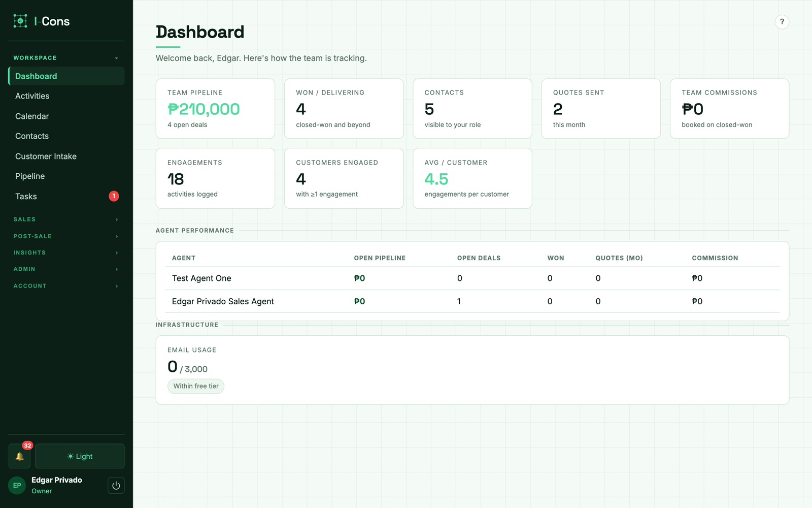Collapse the Workspace section
812x508 pixels.
tap(66, 58)
